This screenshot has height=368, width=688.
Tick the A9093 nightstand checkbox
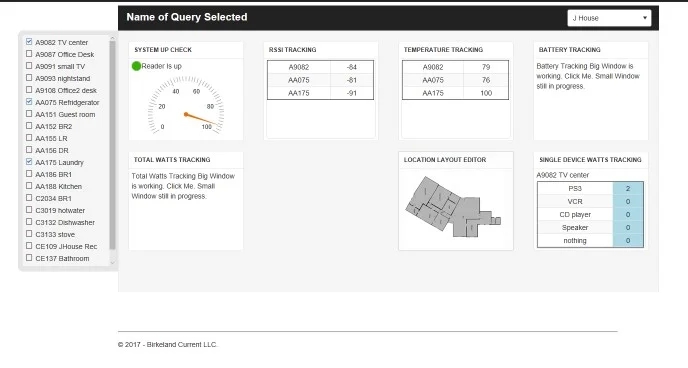29,78
